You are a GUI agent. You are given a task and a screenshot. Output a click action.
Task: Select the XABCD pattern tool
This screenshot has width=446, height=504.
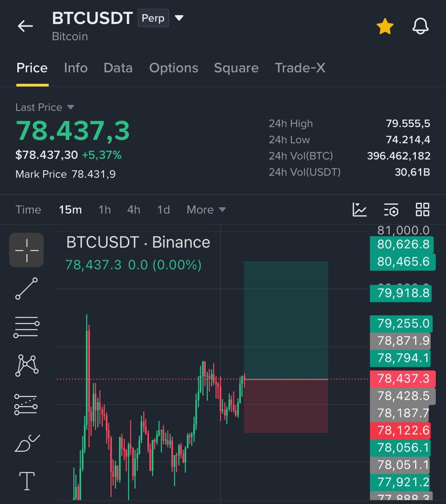pos(27,366)
